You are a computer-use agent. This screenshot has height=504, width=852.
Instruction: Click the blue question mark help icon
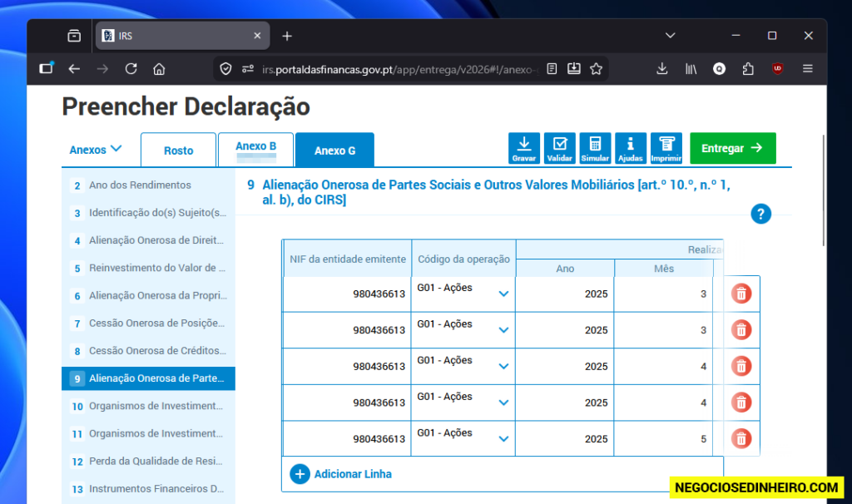pyautogui.click(x=760, y=214)
